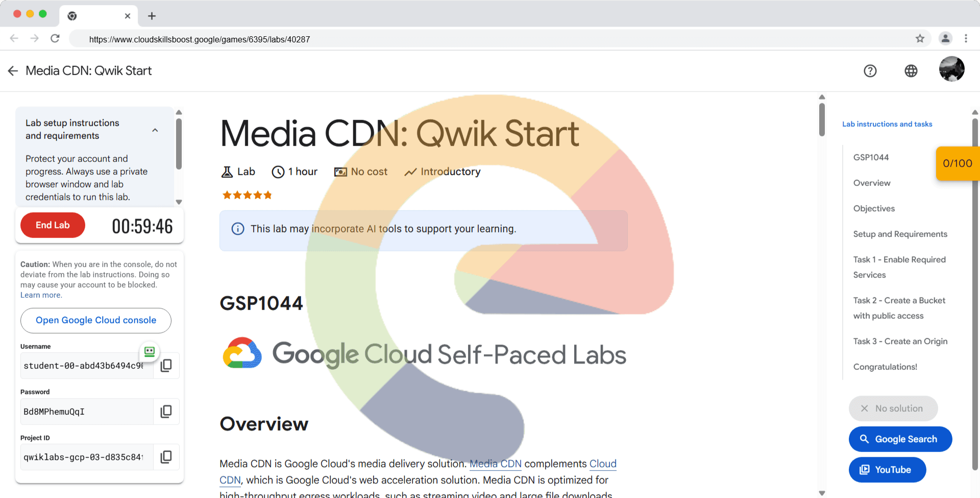The width and height of the screenshot is (980, 498).
Task: Click the info icon in the AI notice
Action: click(x=238, y=229)
